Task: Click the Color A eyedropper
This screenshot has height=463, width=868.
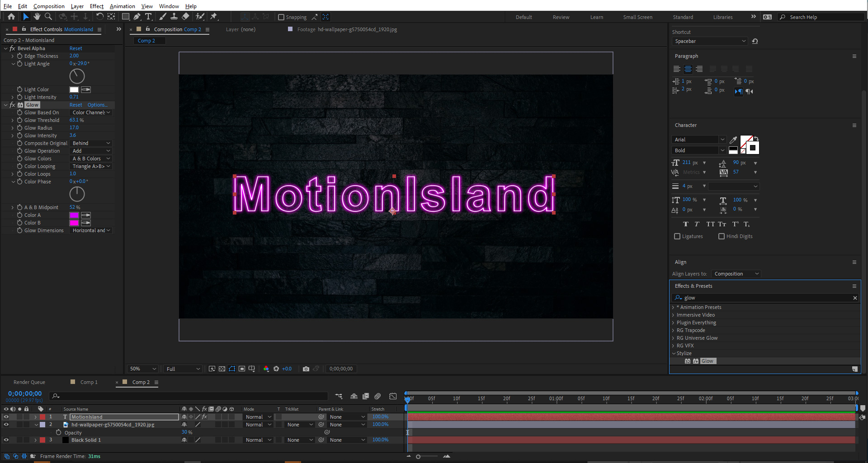Action: (85, 215)
